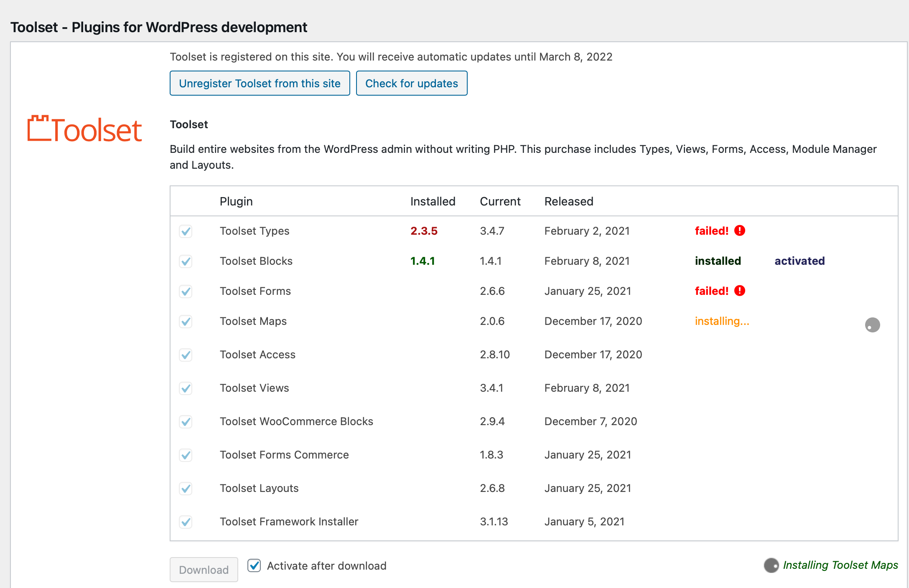This screenshot has height=588, width=909.
Task: Click installed version 1.4.1 in green
Action: [423, 261]
